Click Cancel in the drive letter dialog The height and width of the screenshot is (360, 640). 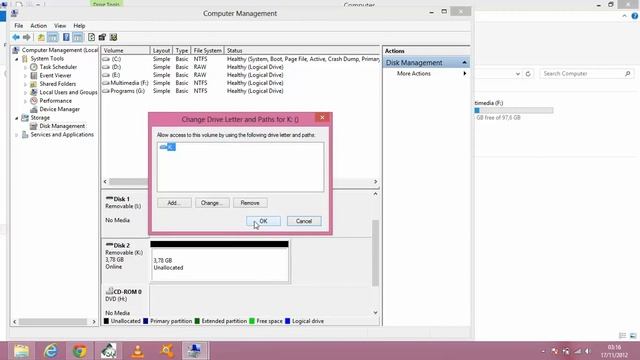point(304,221)
